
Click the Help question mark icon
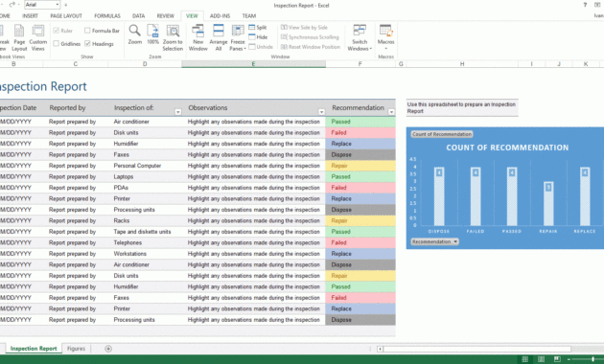[585, 5]
